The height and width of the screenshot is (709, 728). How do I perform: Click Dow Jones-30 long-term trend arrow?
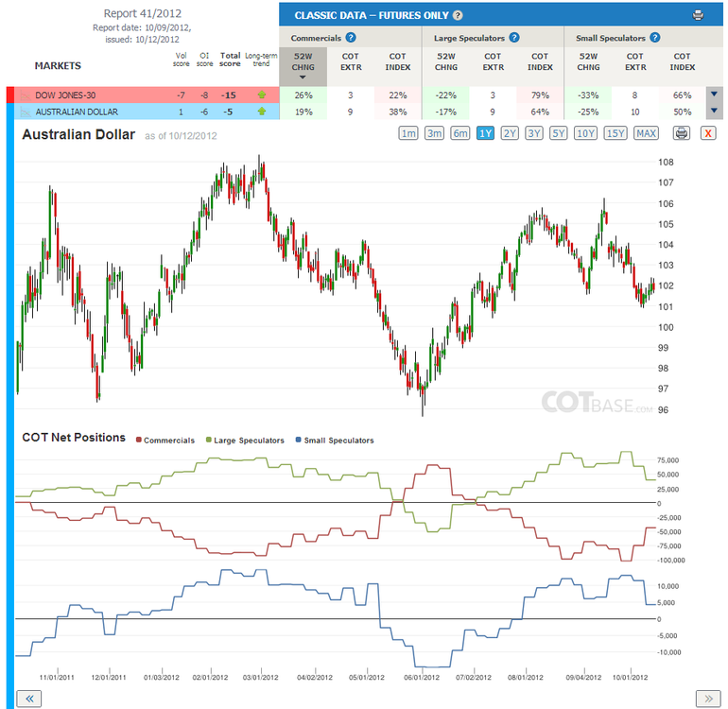(262, 95)
